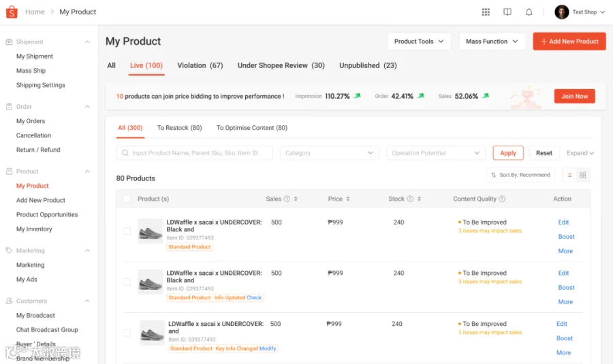The width and height of the screenshot is (613, 364).
Task: Open My Inventory in sidebar
Action: [x=34, y=229]
